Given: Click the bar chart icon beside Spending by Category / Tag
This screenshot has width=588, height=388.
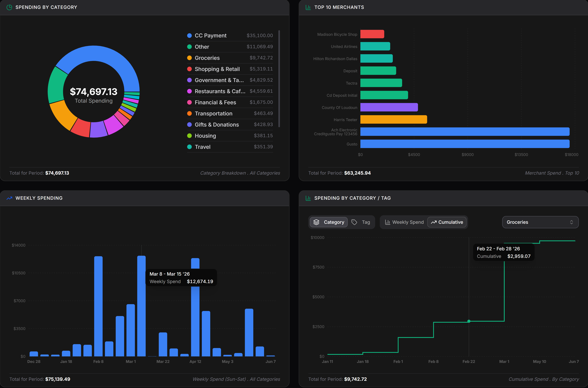Looking at the screenshot, I should pyautogui.click(x=308, y=198).
